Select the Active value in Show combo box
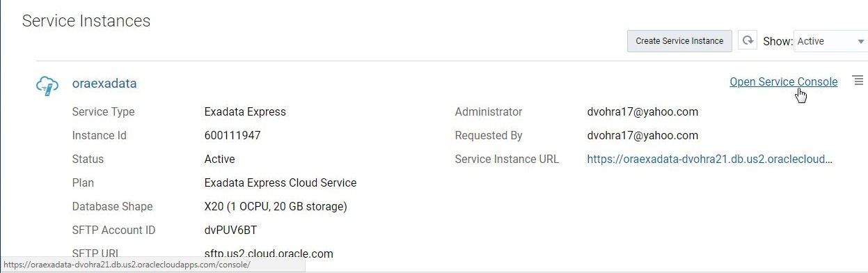 pos(811,41)
